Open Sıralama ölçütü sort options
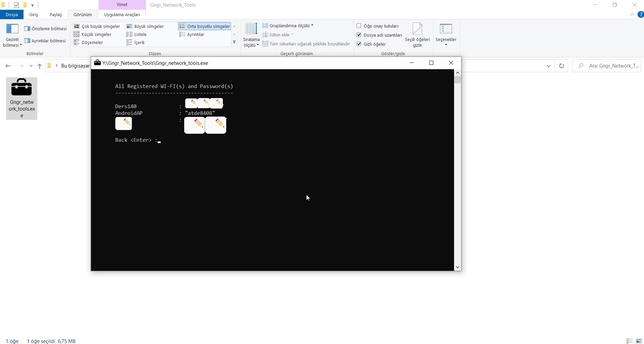The image size is (644, 344). tap(251, 35)
